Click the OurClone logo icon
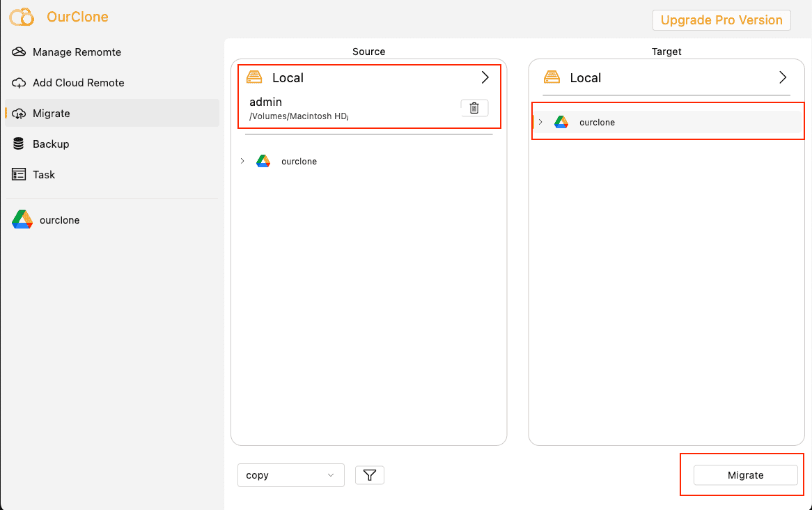 [22, 17]
